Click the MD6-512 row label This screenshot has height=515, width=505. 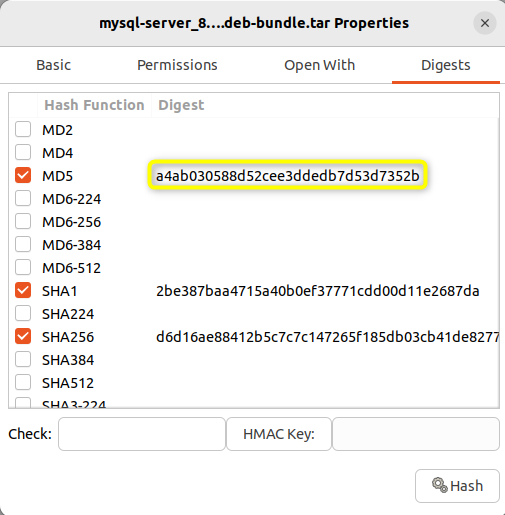[71, 268]
